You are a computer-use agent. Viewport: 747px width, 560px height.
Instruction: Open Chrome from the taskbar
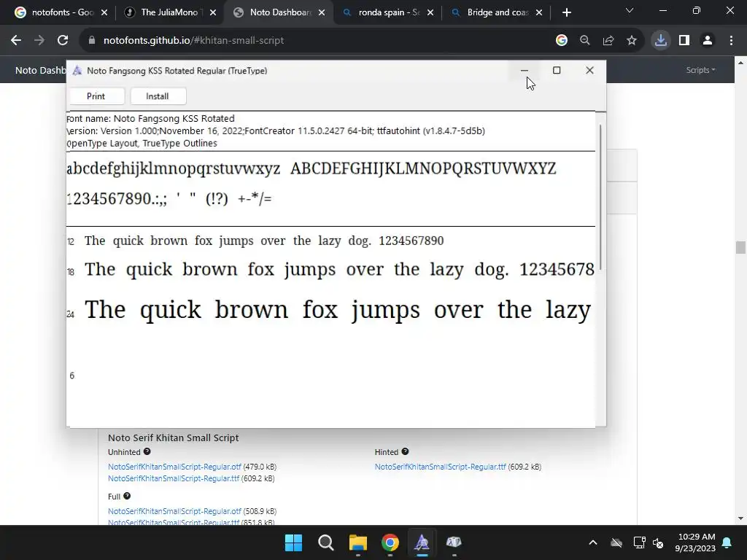pos(390,542)
